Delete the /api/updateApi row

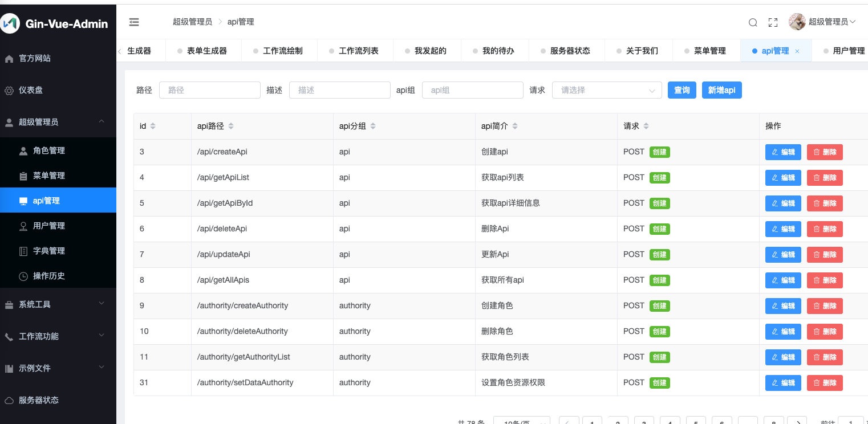point(825,255)
